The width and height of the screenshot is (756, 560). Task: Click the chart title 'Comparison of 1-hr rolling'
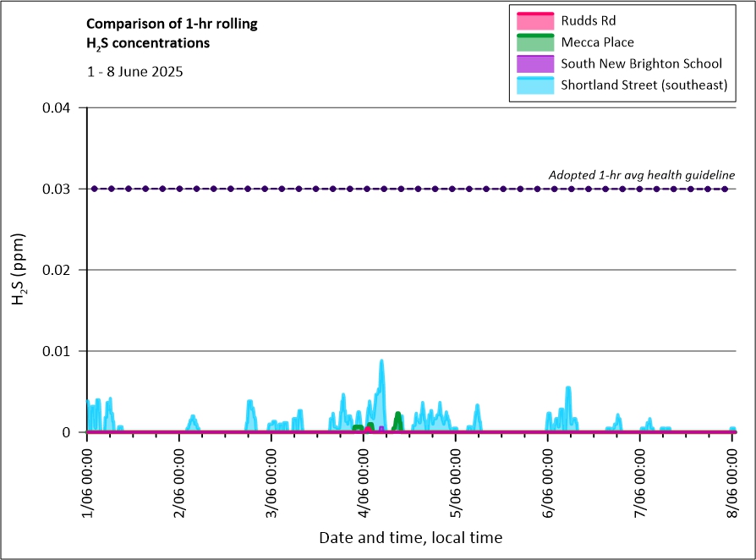click(173, 24)
